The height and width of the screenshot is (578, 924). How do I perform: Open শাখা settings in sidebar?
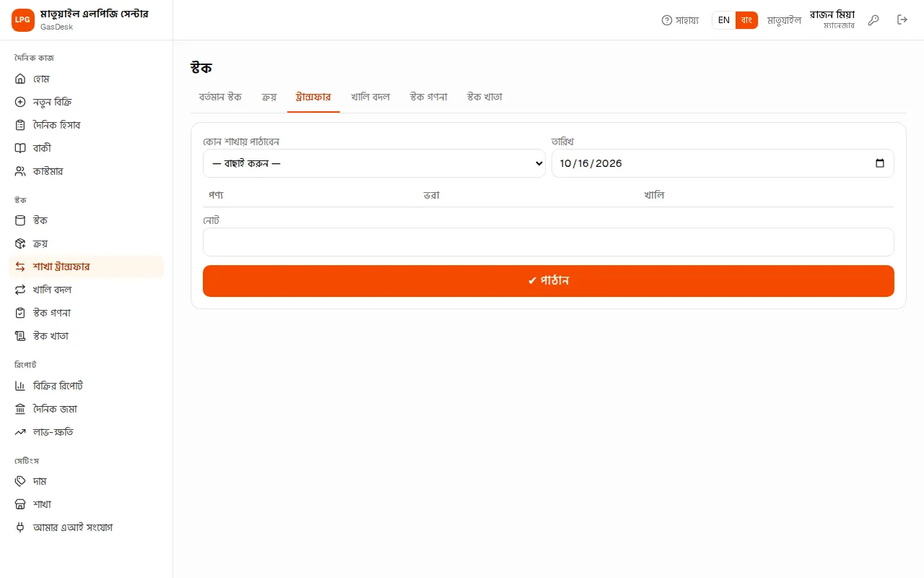[87, 504]
